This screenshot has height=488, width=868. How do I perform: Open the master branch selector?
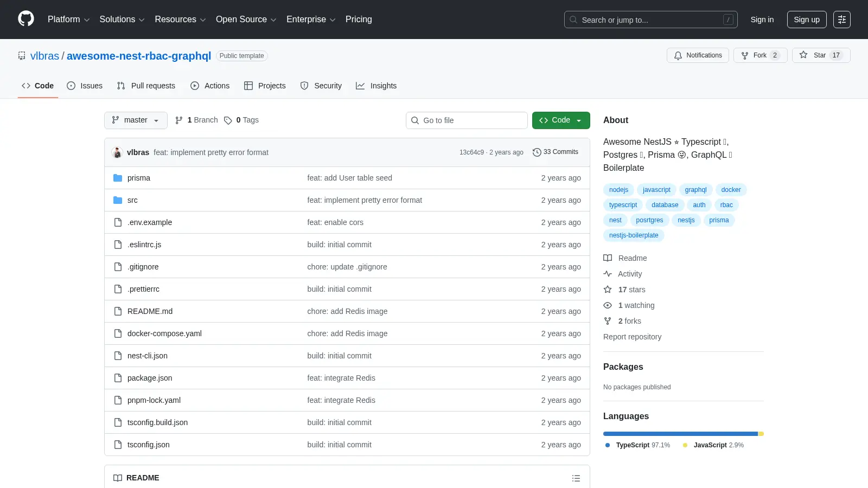pyautogui.click(x=136, y=120)
